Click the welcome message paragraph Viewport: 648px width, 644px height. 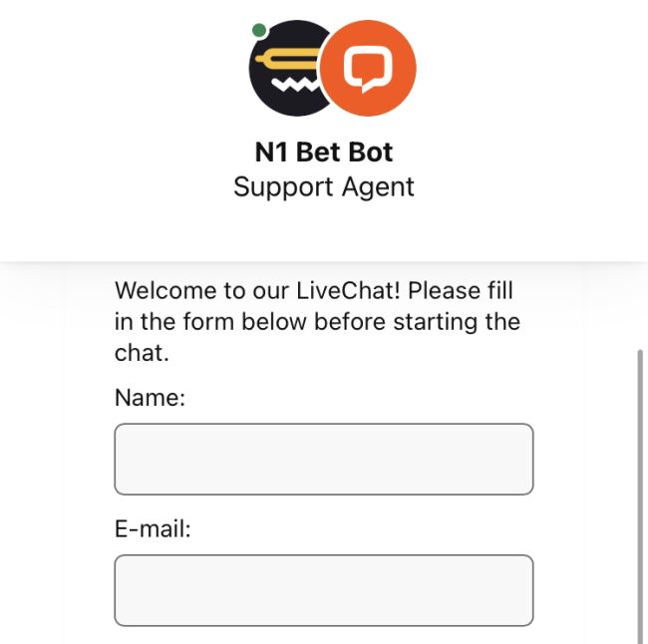(317, 321)
